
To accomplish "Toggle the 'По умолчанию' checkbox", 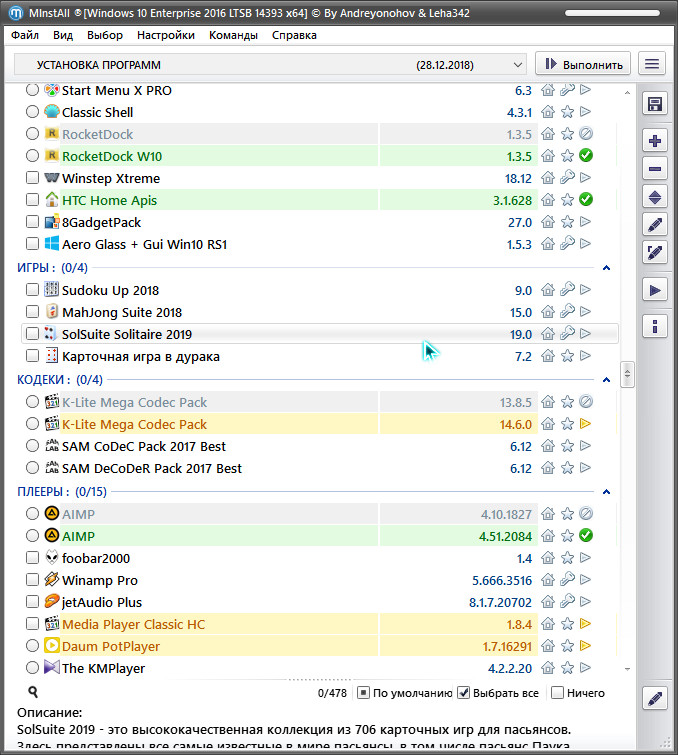I will tap(365, 693).
